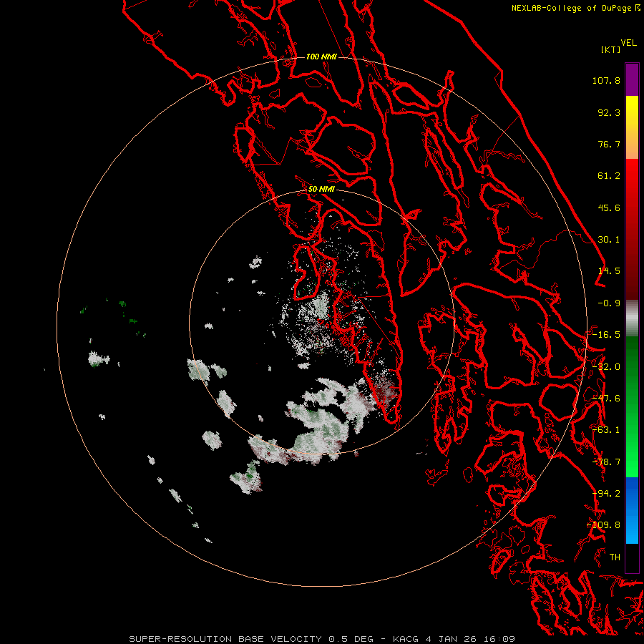Click the -32.0 velocity scale value
644x644 pixels.
coord(606,367)
